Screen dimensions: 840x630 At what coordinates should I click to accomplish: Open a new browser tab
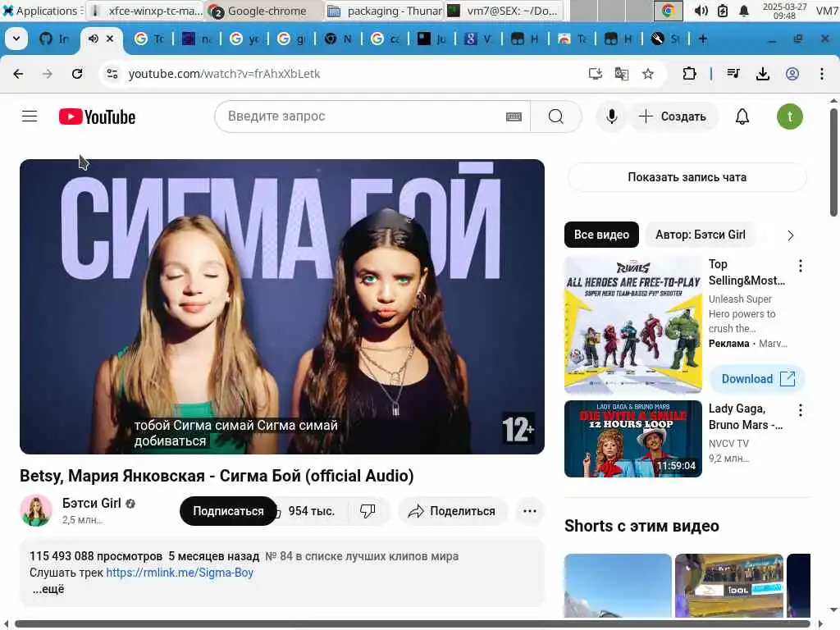click(x=703, y=39)
